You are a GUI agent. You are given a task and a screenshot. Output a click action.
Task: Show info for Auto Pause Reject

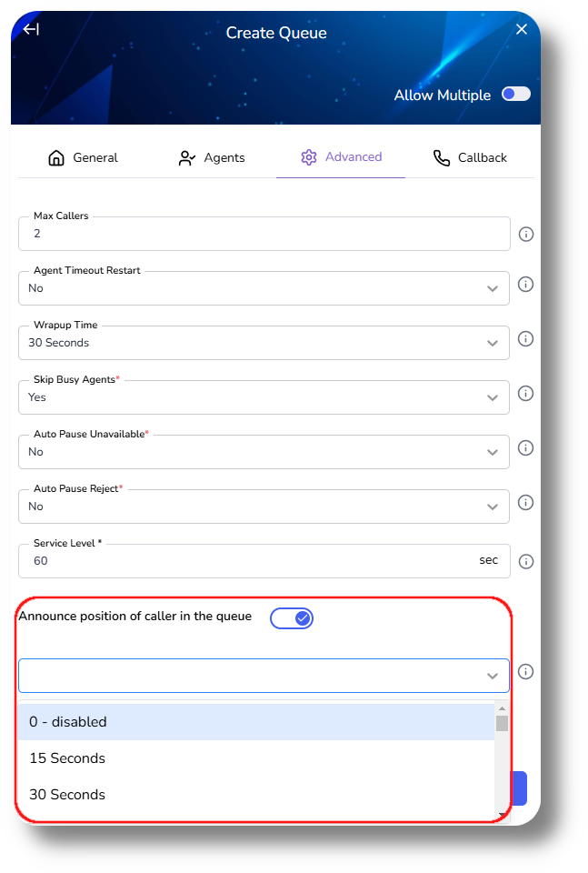point(525,502)
